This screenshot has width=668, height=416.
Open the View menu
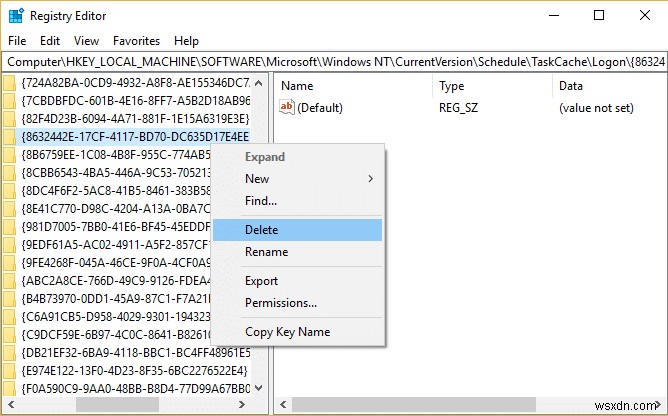tap(86, 41)
